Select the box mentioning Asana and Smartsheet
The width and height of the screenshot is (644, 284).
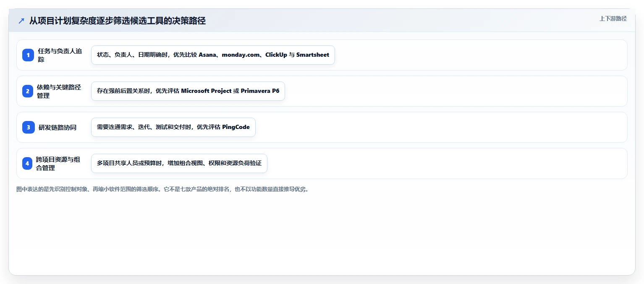pos(213,55)
